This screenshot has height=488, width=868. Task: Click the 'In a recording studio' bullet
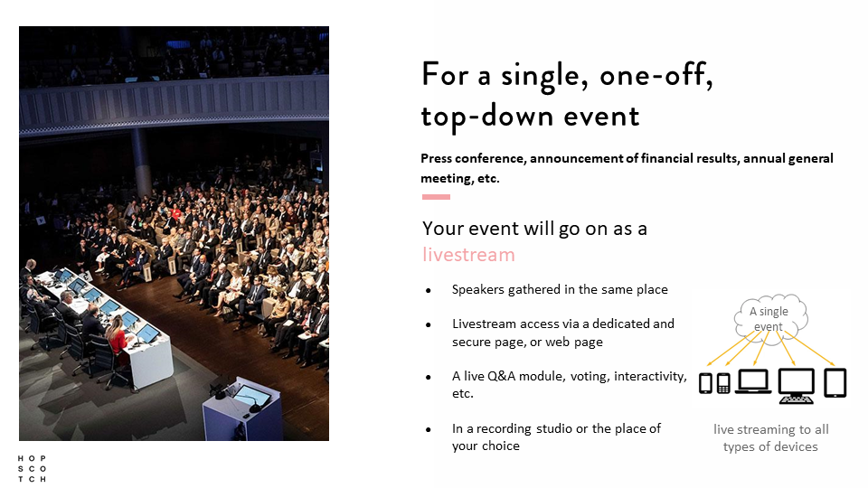pyautogui.click(x=556, y=437)
